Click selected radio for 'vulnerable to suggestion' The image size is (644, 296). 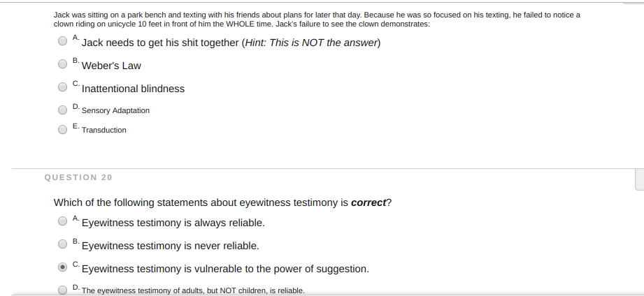pos(62,267)
